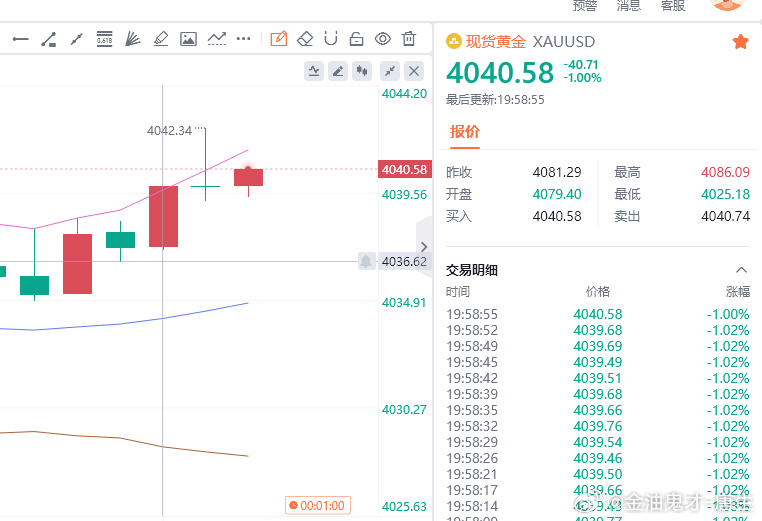The image size is (762, 521).
Task: Click the latest red candlestick on chart
Action: [248, 177]
